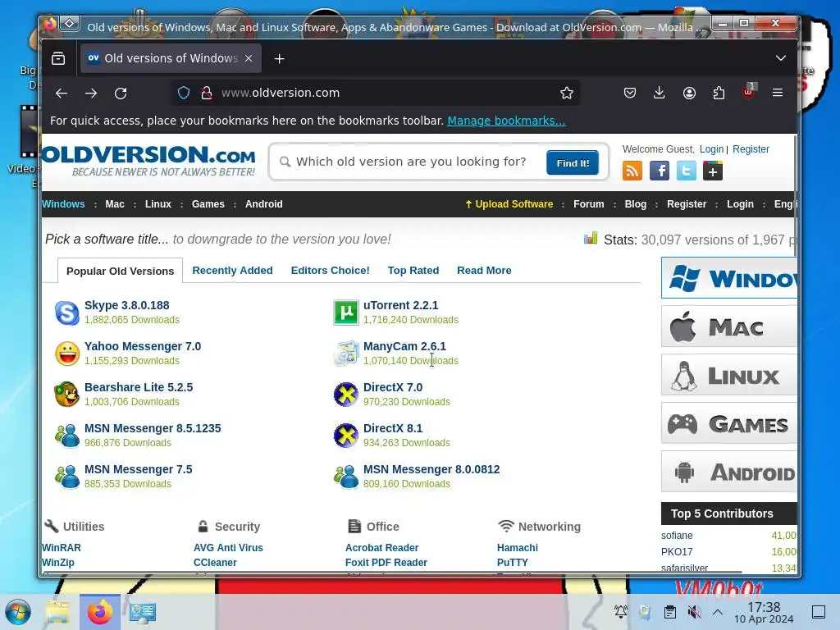Open a new tab with plus button

coord(279,58)
